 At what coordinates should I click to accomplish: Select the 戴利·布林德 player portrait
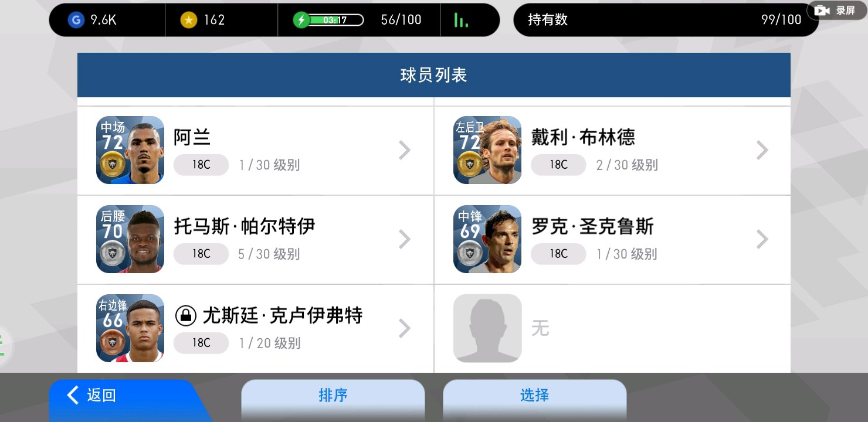click(x=487, y=150)
